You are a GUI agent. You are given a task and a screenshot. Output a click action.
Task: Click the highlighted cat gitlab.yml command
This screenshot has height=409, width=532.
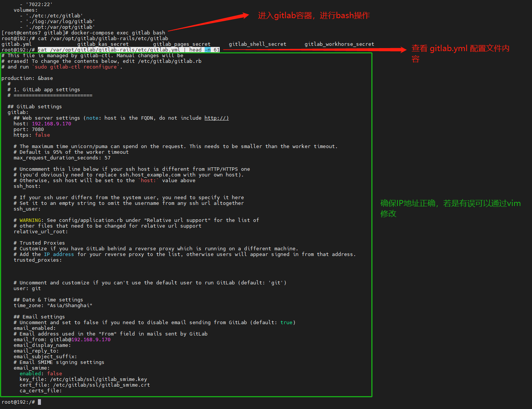point(109,50)
